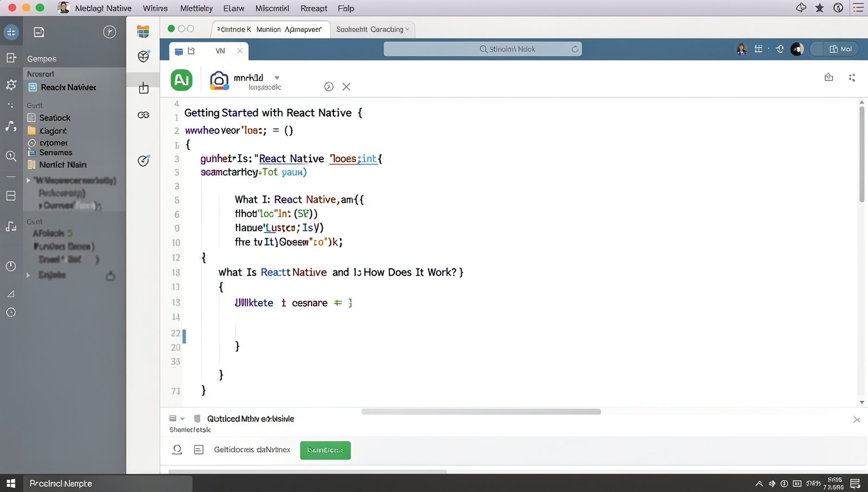Close the bottom panel

(x=857, y=419)
